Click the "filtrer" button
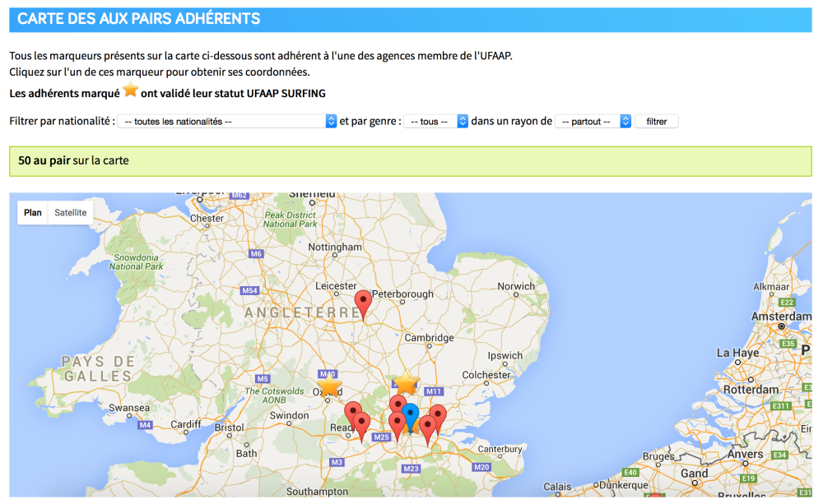Screen dimensions: 823x504 (657, 121)
